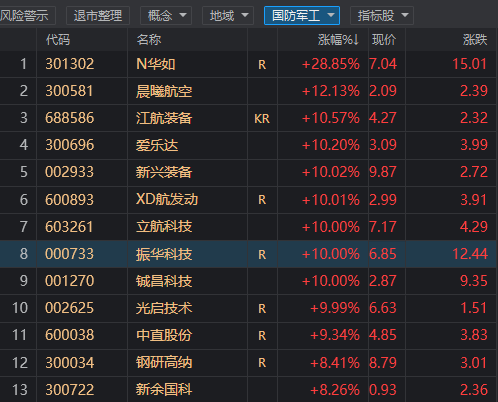Viewport: 498px width, 402px height.
Task: Select stock code 000733
Action: tap(70, 254)
